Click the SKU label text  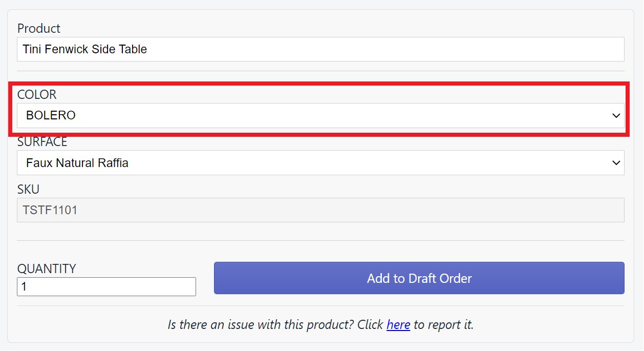point(28,189)
